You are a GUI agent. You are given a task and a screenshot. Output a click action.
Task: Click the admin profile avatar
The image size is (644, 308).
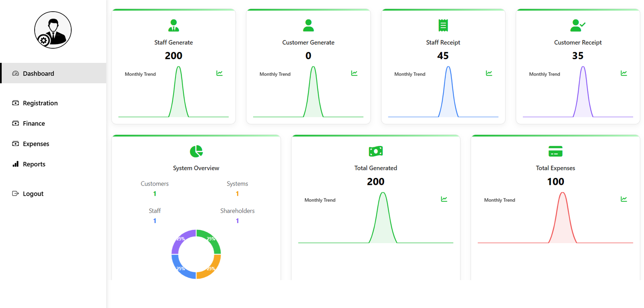tap(53, 30)
